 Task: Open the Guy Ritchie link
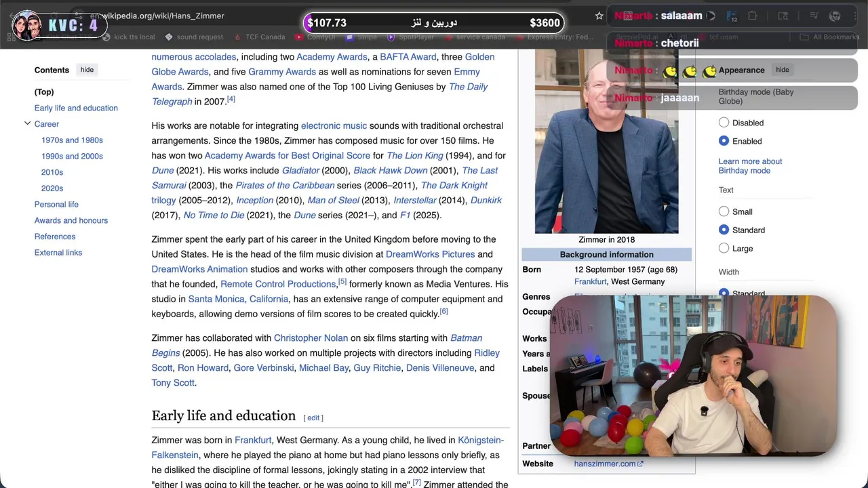(x=377, y=368)
